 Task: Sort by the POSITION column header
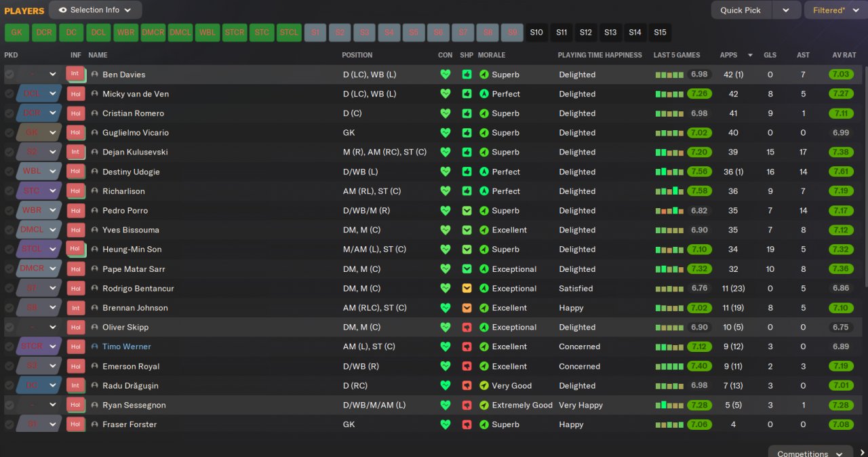point(357,55)
